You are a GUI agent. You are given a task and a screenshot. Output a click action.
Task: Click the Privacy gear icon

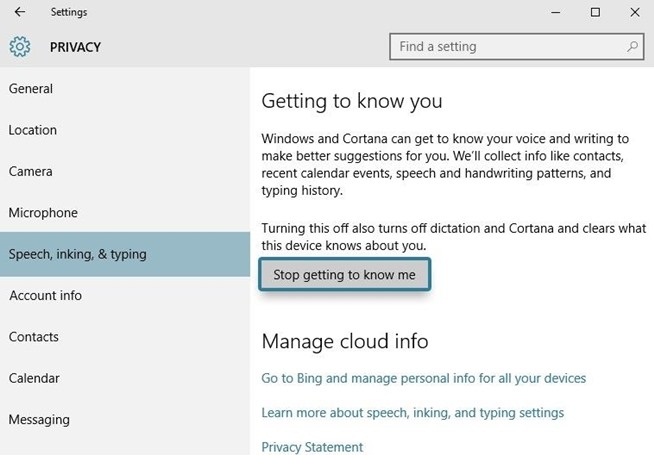[x=20, y=47]
